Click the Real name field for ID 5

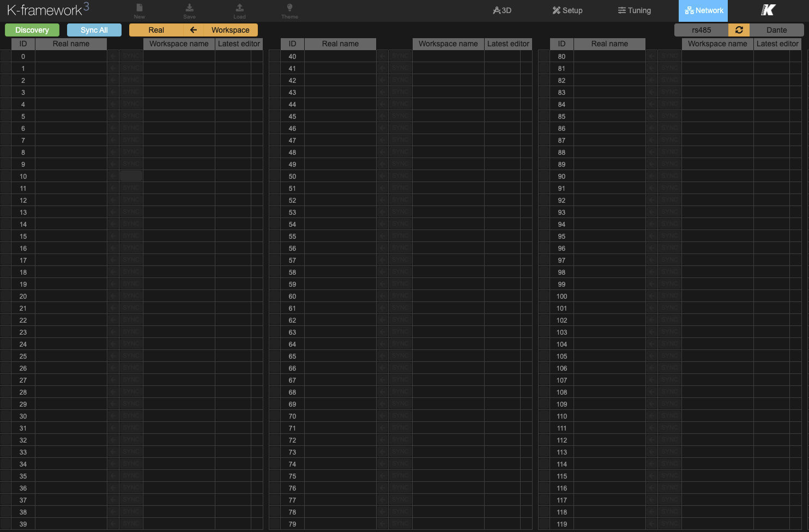(71, 116)
